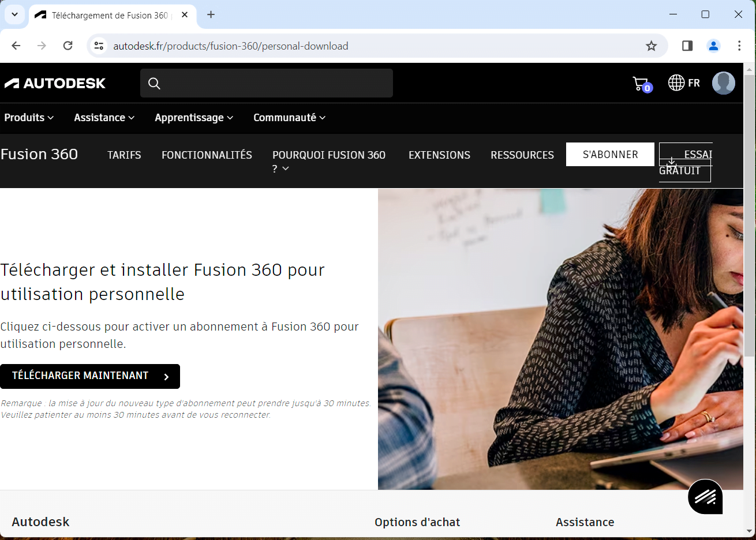
Task: Minimize the browser window
Action: click(x=673, y=14)
